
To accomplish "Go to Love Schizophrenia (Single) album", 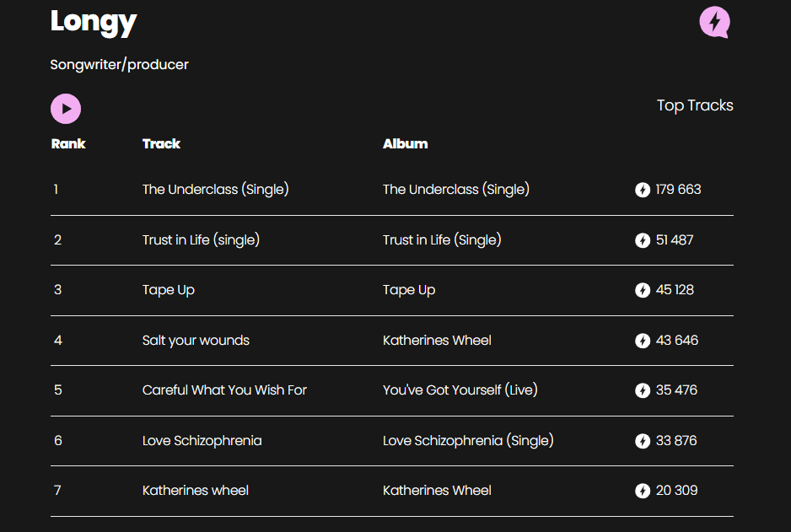I will (x=468, y=441).
